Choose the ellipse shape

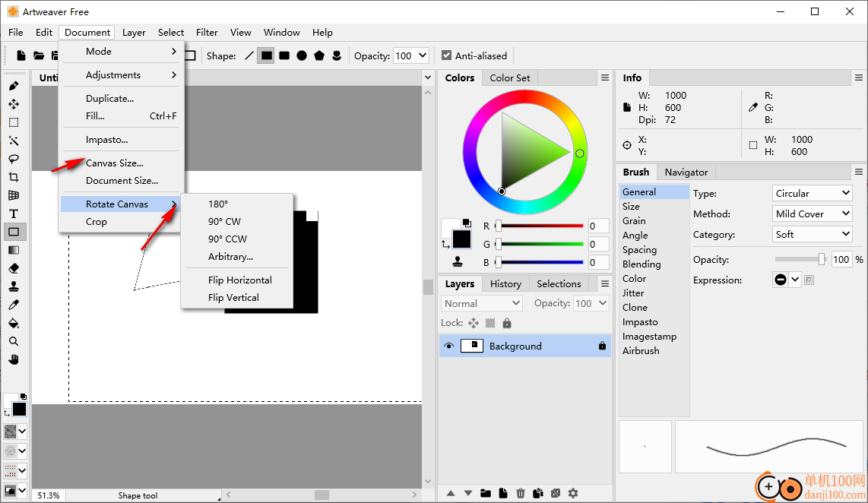[302, 56]
